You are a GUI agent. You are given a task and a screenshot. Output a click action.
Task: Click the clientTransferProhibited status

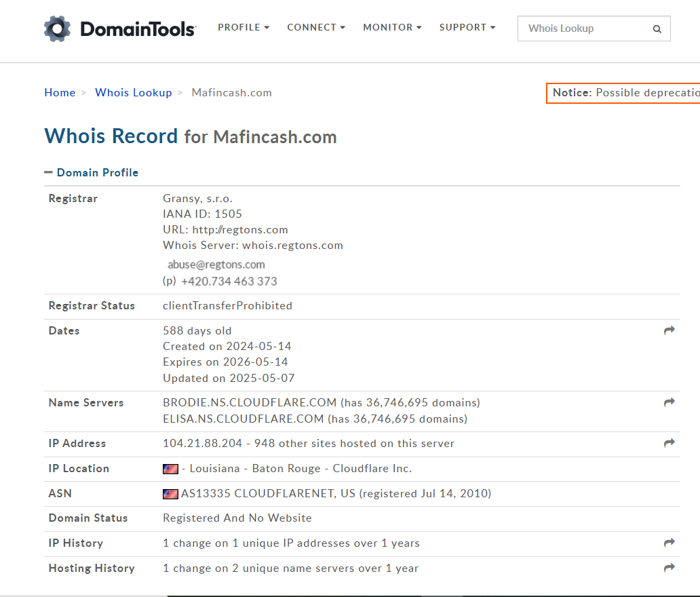pos(228,305)
